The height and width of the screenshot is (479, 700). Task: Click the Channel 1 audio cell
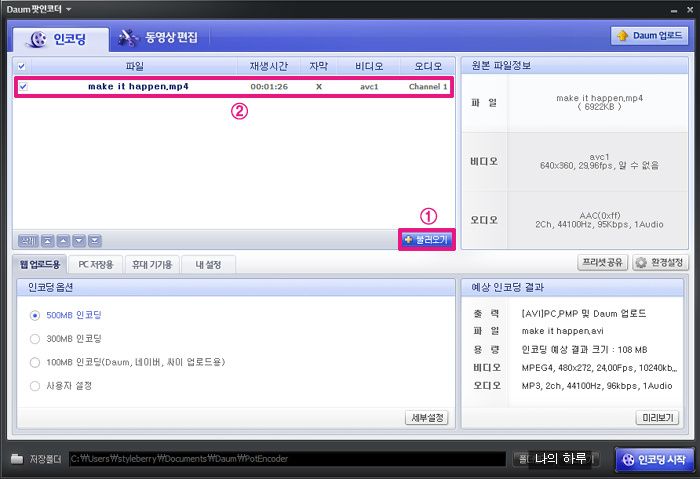click(428, 87)
